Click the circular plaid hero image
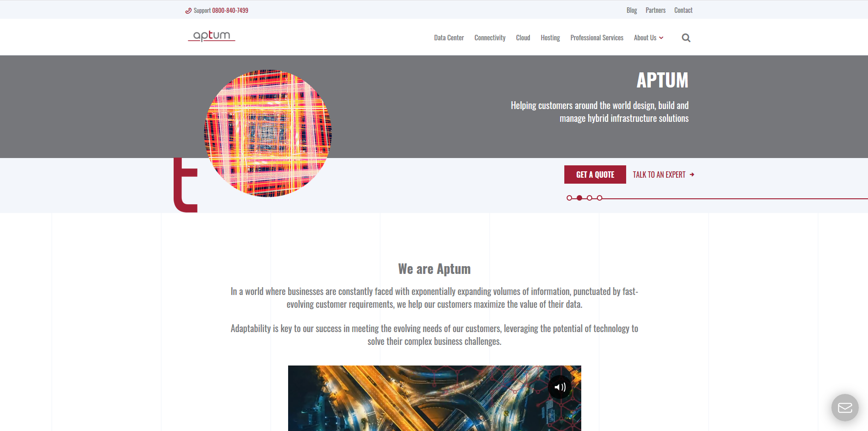The width and height of the screenshot is (868, 431). click(268, 133)
